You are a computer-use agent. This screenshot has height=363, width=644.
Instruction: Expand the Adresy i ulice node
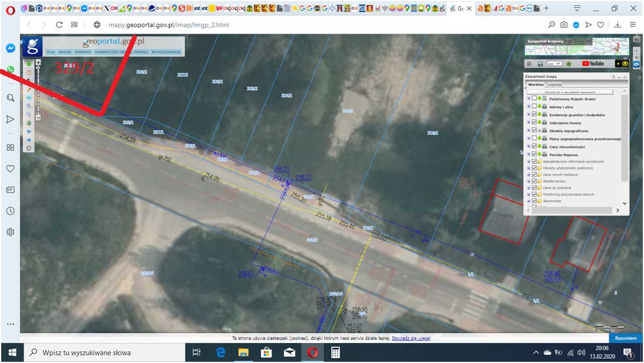click(x=529, y=106)
